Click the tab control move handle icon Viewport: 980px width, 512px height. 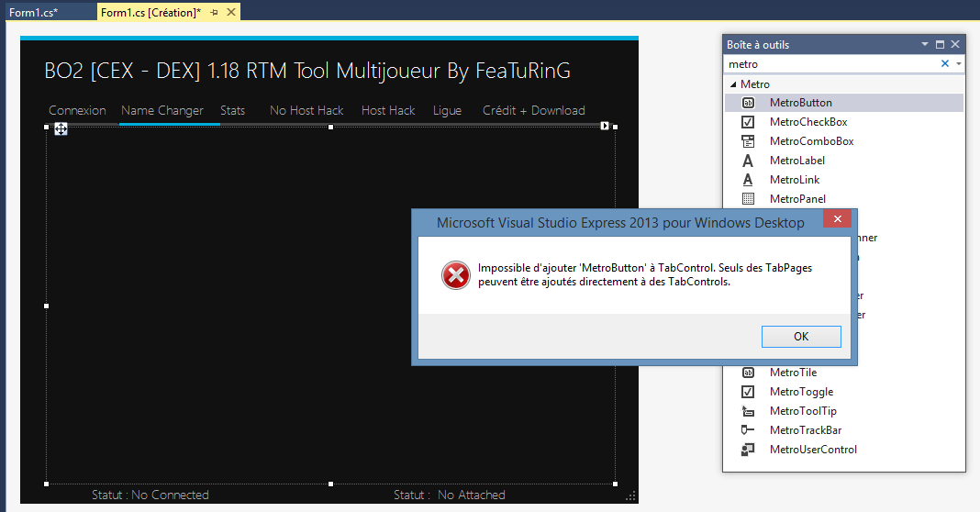(x=61, y=128)
